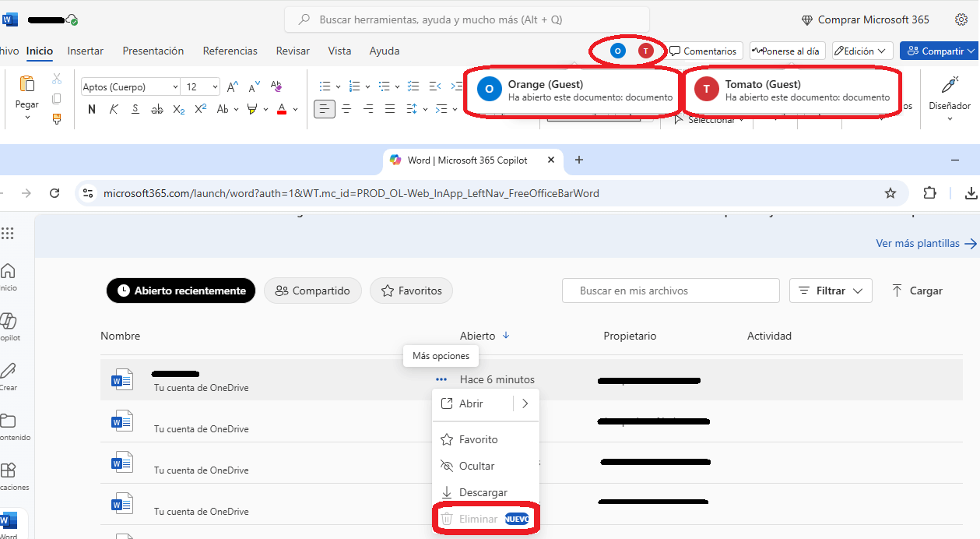Decrease font size with the smaller A icon
The width and height of the screenshot is (980, 539).
pos(254,86)
